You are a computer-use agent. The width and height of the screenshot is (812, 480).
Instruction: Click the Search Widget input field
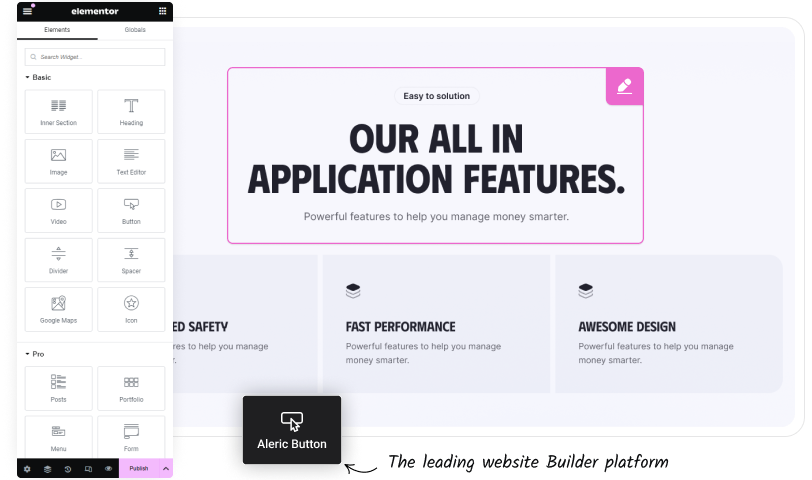[x=95, y=57]
